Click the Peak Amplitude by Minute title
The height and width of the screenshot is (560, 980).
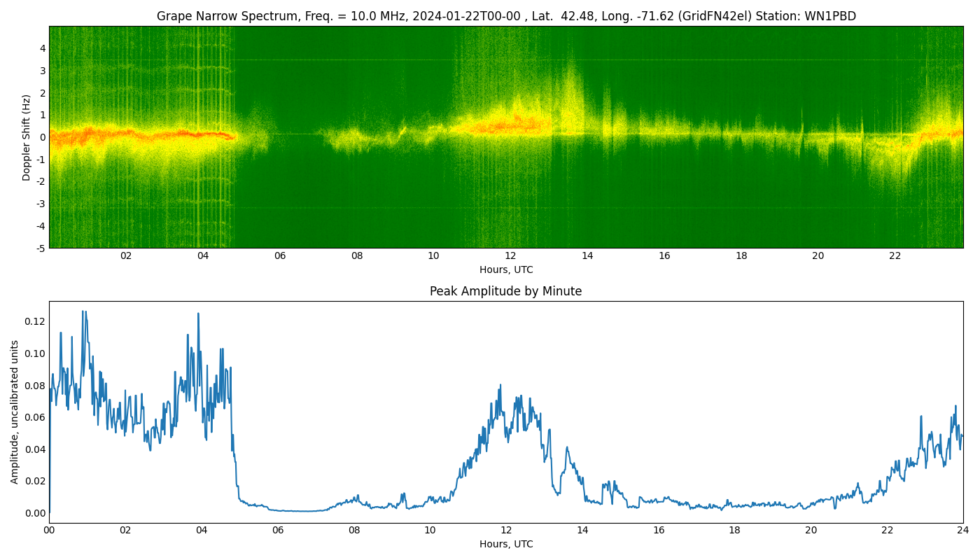click(505, 291)
